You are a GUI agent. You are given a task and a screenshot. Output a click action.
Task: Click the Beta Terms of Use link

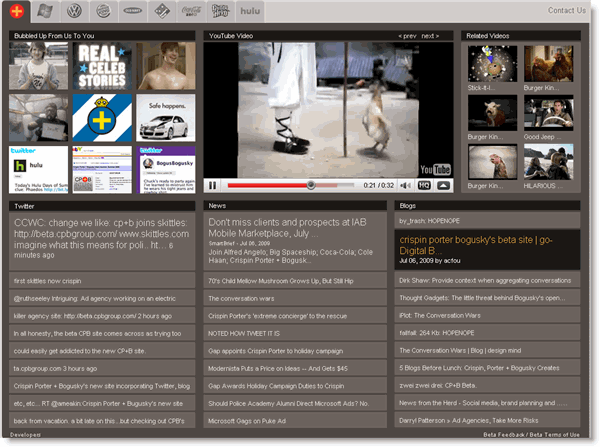pyautogui.click(x=554, y=435)
